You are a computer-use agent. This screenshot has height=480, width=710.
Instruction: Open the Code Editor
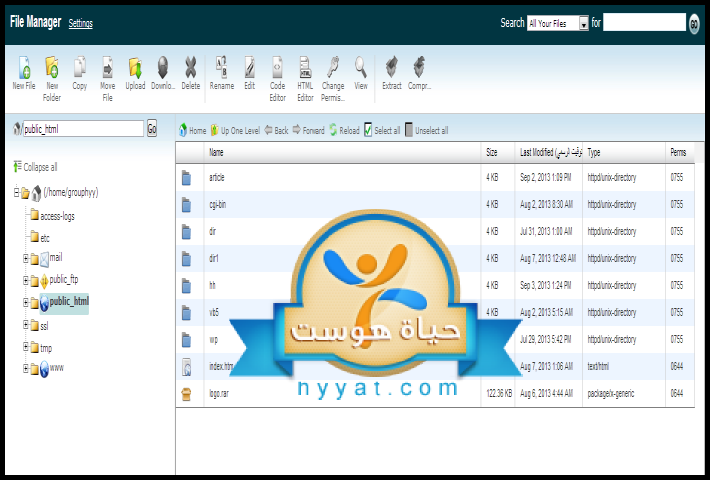[x=277, y=67]
